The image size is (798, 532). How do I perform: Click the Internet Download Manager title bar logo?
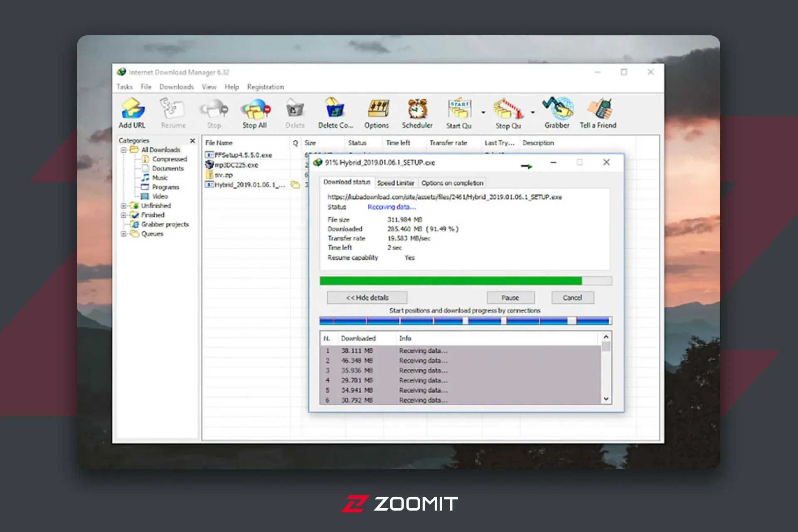click(x=121, y=72)
